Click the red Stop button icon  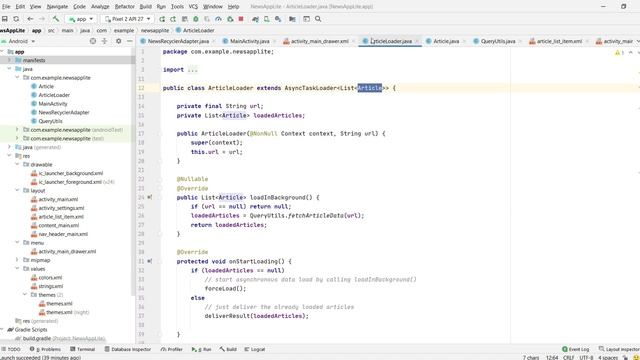pos(241,19)
